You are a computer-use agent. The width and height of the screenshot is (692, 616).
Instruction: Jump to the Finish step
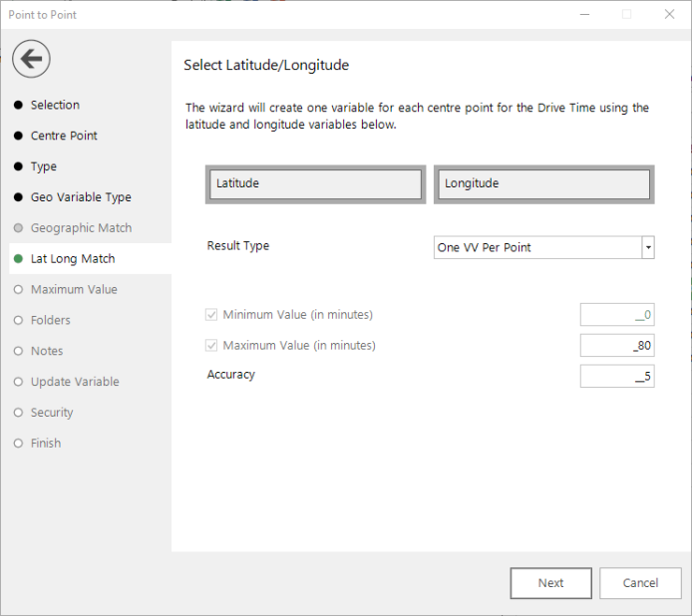coord(46,444)
